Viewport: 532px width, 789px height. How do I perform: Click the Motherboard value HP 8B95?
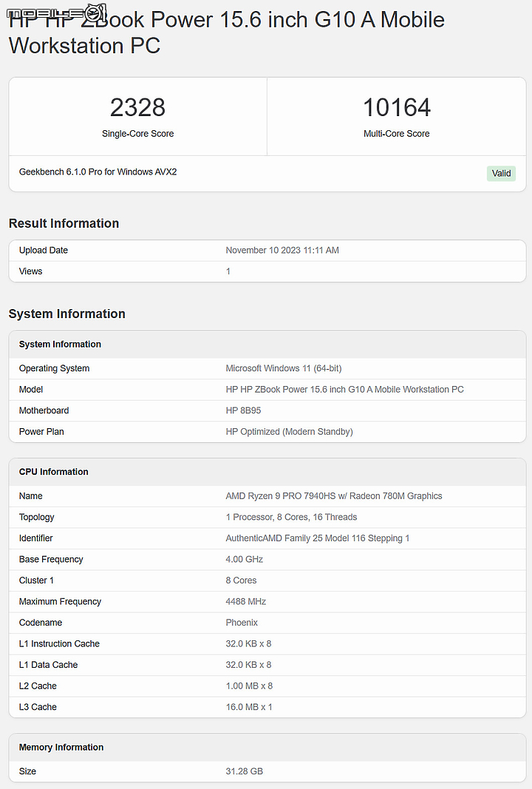coord(243,410)
